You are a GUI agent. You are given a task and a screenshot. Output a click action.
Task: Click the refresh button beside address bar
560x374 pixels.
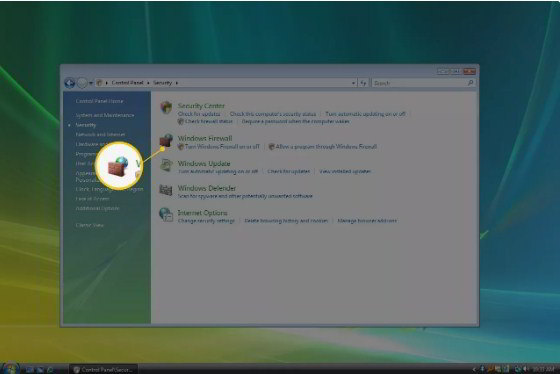(364, 83)
